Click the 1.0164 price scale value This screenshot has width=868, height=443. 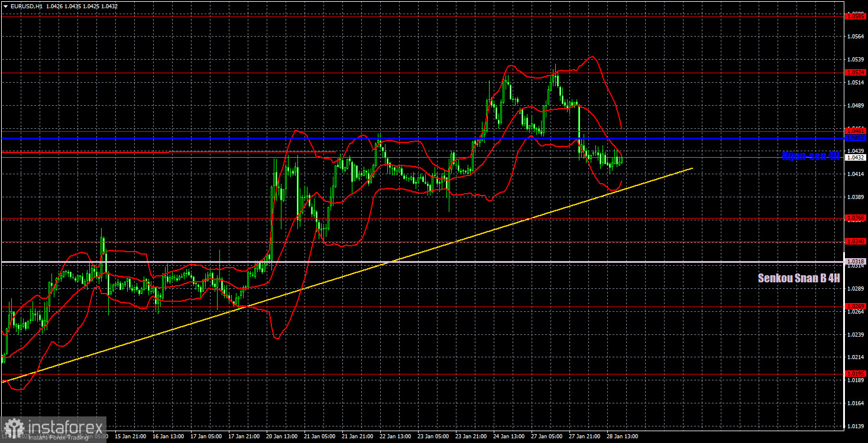click(856, 403)
